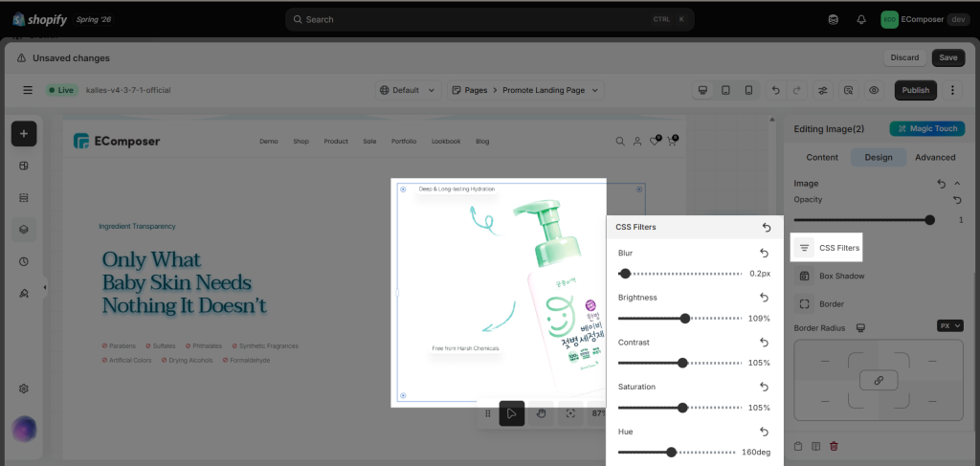Open the Border option
This screenshot has width=980, height=466.
point(819,303)
